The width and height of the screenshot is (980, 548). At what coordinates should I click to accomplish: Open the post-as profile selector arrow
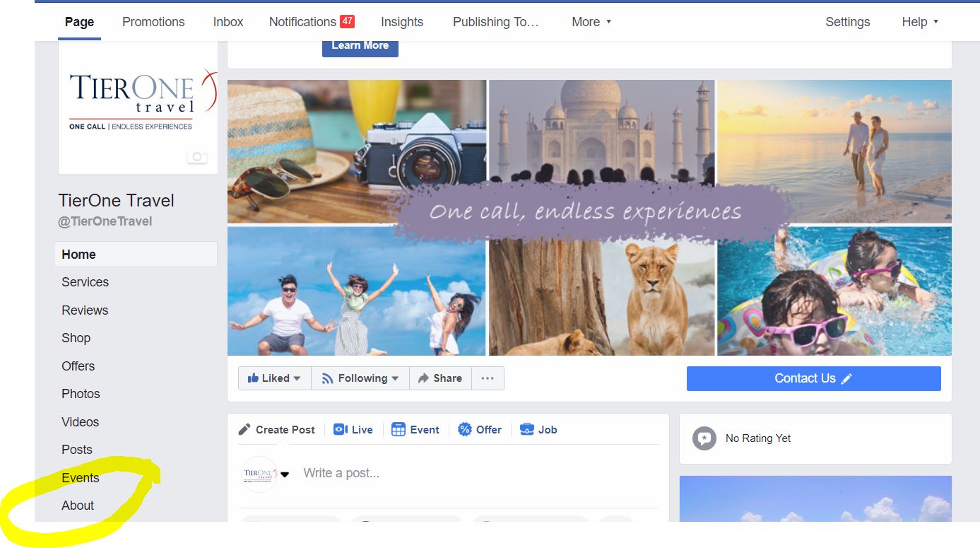pos(285,474)
